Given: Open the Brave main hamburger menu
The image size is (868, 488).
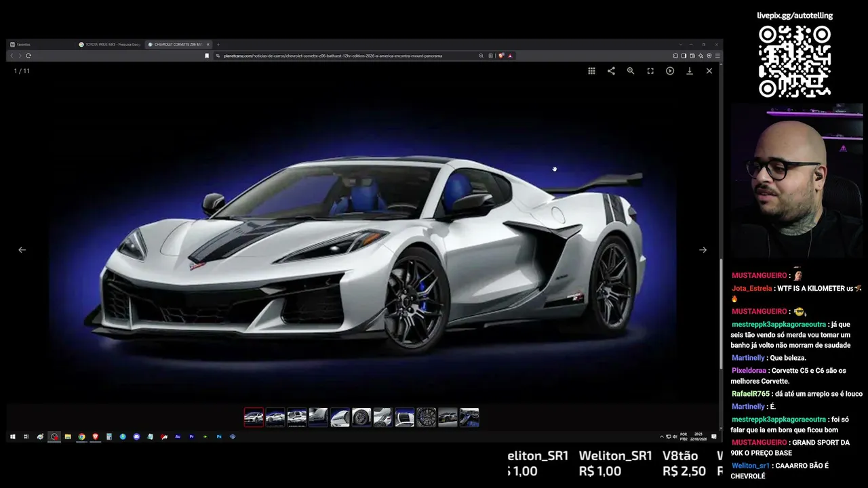Looking at the screenshot, I should point(717,56).
